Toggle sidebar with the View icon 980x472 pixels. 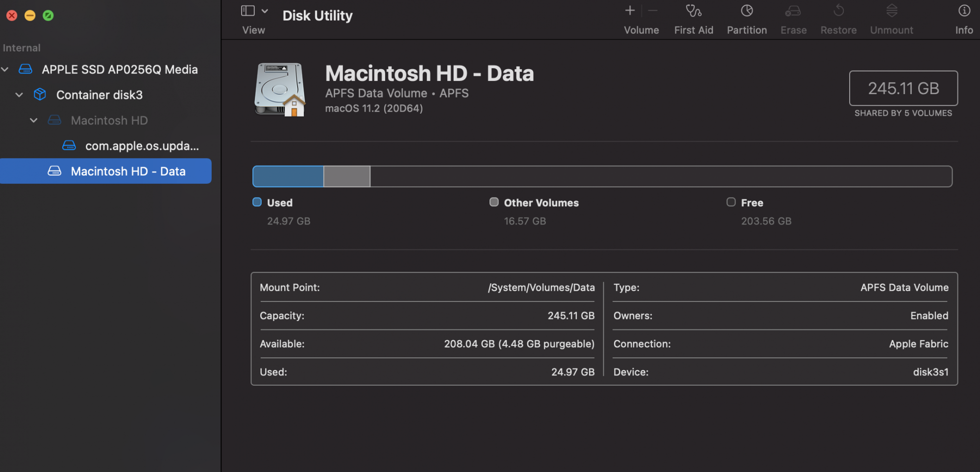coord(248,11)
